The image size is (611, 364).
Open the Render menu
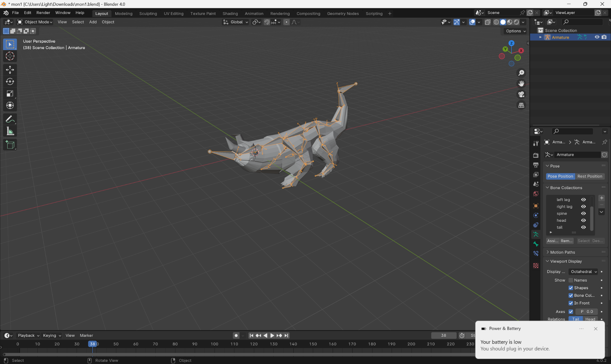pos(43,13)
